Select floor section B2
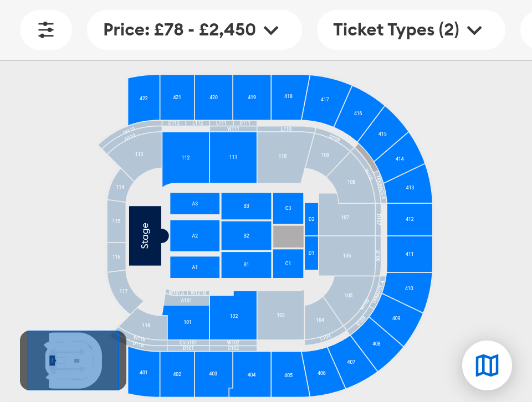The height and width of the screenshot is (402, 532). (x=246, y=236)
